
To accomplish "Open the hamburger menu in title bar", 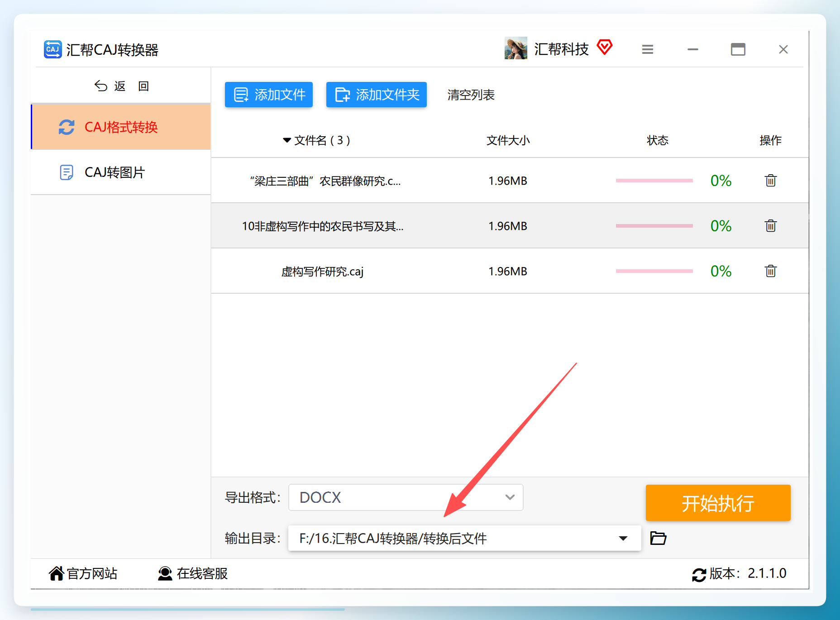I will click(648, 49).
